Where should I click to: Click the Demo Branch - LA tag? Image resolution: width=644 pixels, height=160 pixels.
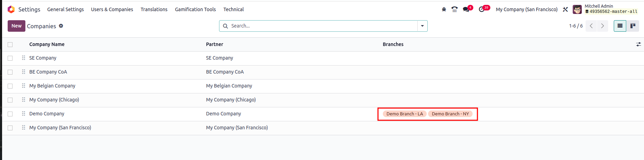404,114
